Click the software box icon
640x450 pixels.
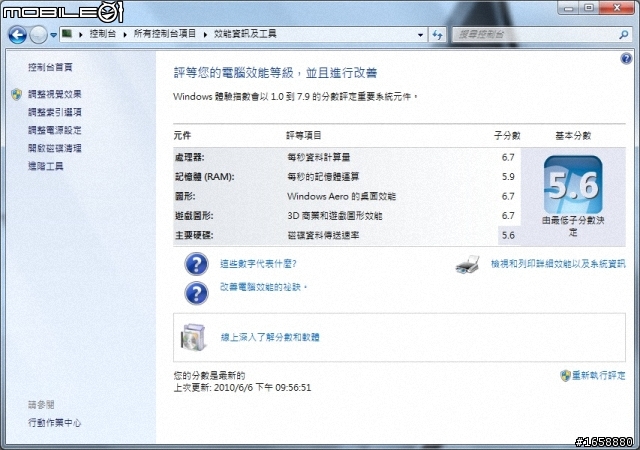click(x=193, y=337)
